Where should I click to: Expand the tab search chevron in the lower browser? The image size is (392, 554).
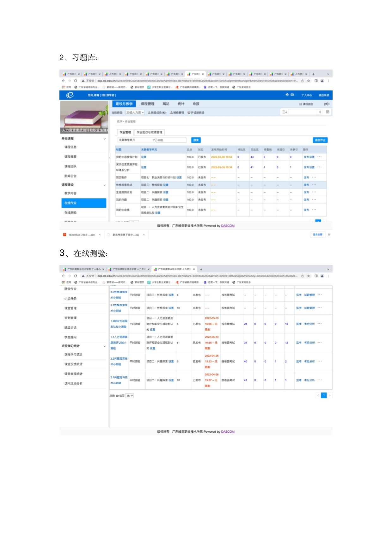328,269
